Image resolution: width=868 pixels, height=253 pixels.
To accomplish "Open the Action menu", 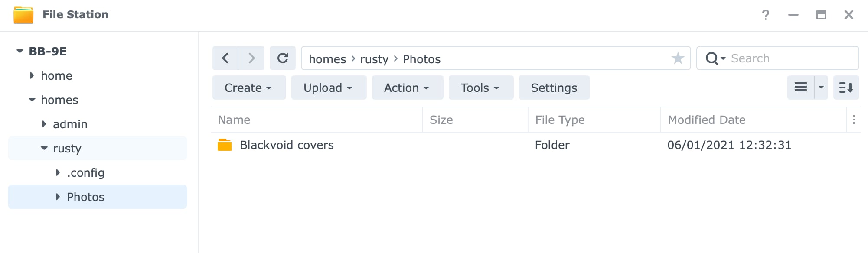I will [x=408, y=88].
